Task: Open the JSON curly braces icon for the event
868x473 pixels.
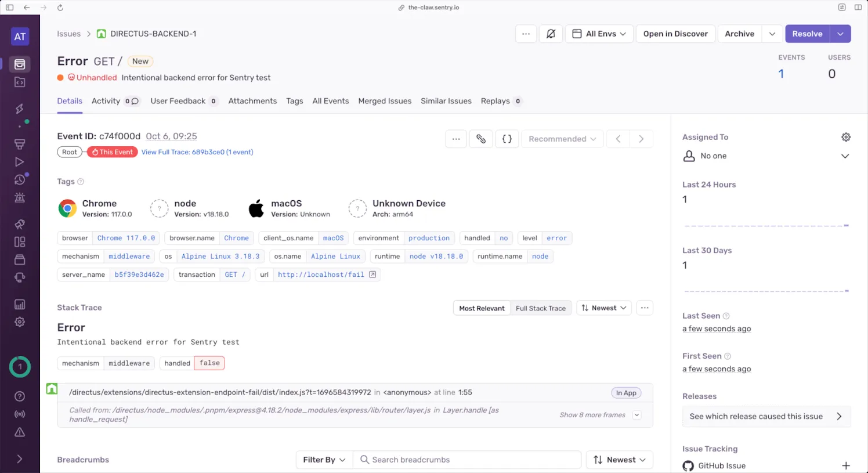Action: coord(507,139)
